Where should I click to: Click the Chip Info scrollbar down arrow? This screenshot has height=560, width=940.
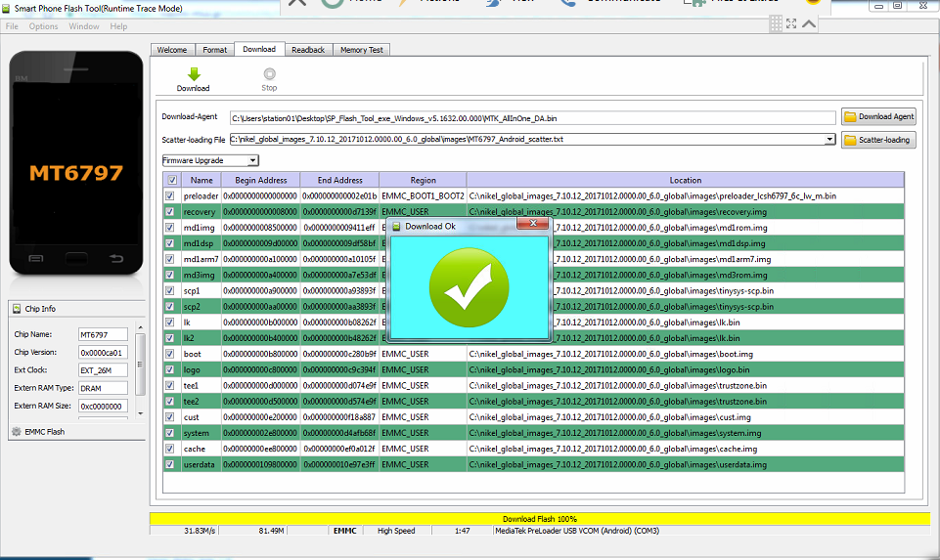pos(140,413)
